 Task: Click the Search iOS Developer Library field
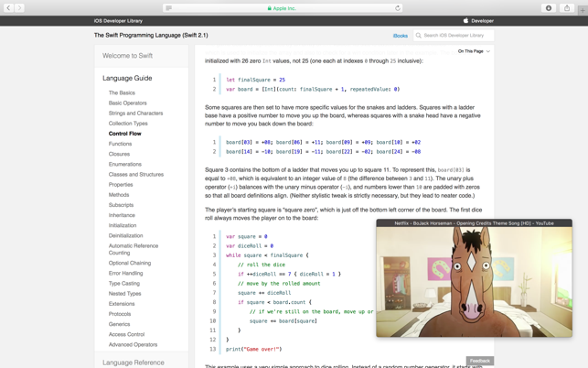click(454, 36)
